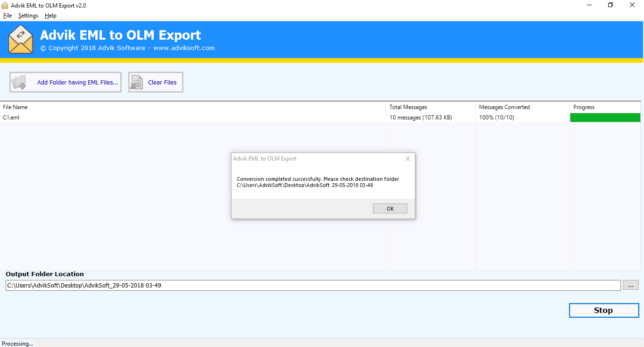Click the green progress bar for C:\eml
Screen dimensions: 644x347
(605, 117)
